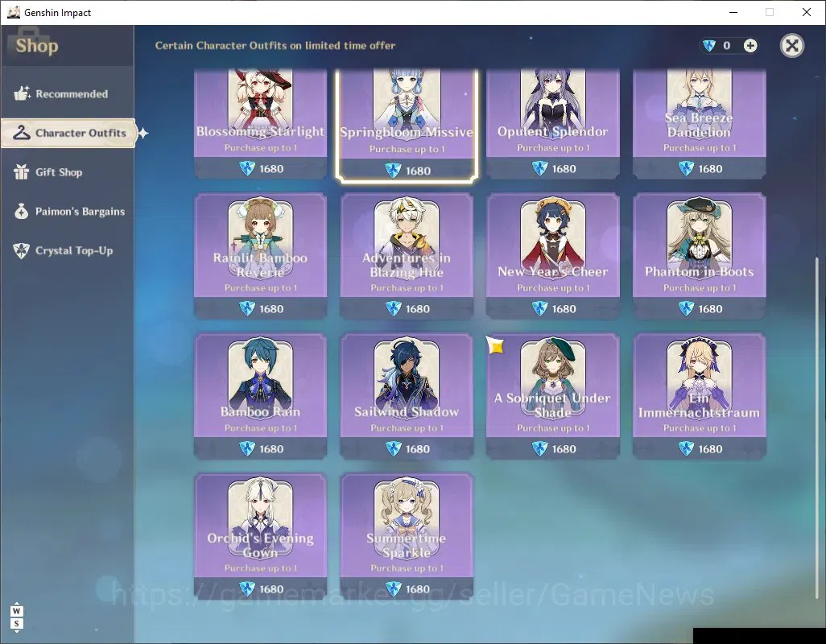Select the New Year's Cheer outfit
Screen dimensions: 826x644
coord(552,256)
